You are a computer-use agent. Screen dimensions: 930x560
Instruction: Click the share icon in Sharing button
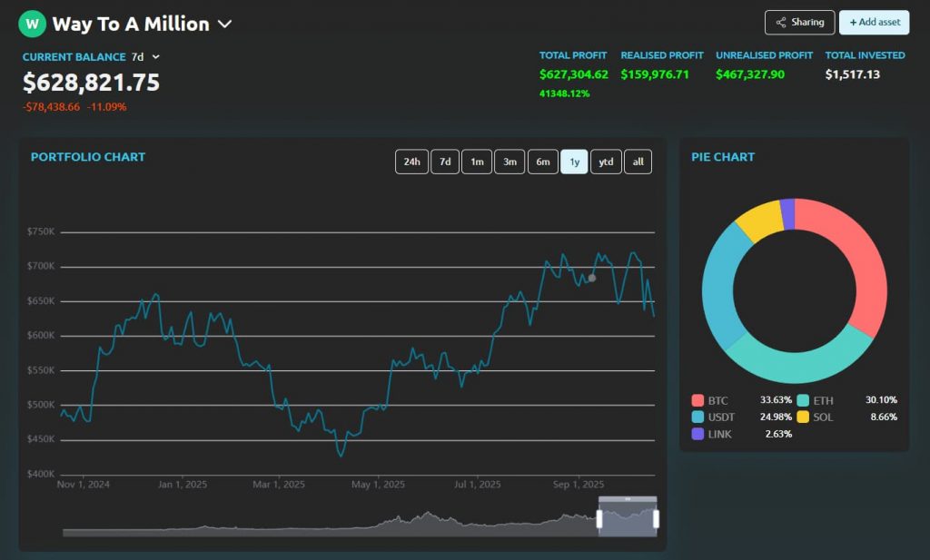pos(781,23)
